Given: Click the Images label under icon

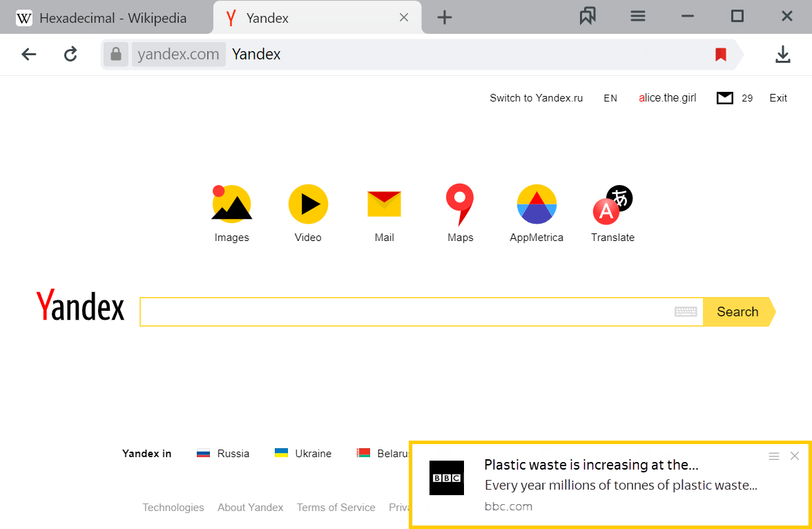Looking at the screenshot, I should 231,238.
